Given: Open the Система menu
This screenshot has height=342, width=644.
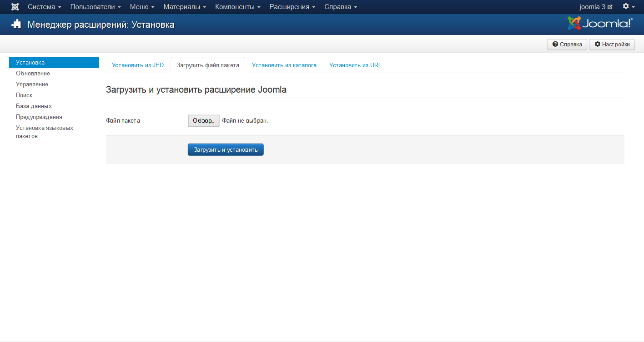Looking at the screenshot, I should click(45, 7).
